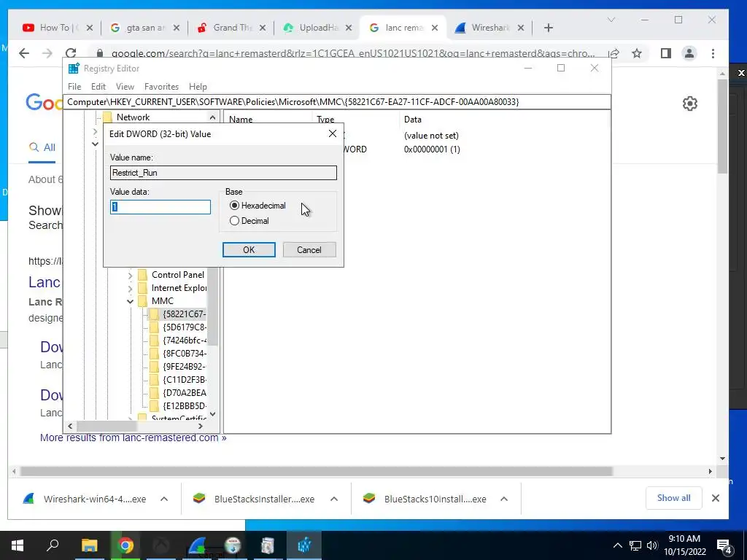
Task: Expand the Control Panel key
Action: [130, 275]
